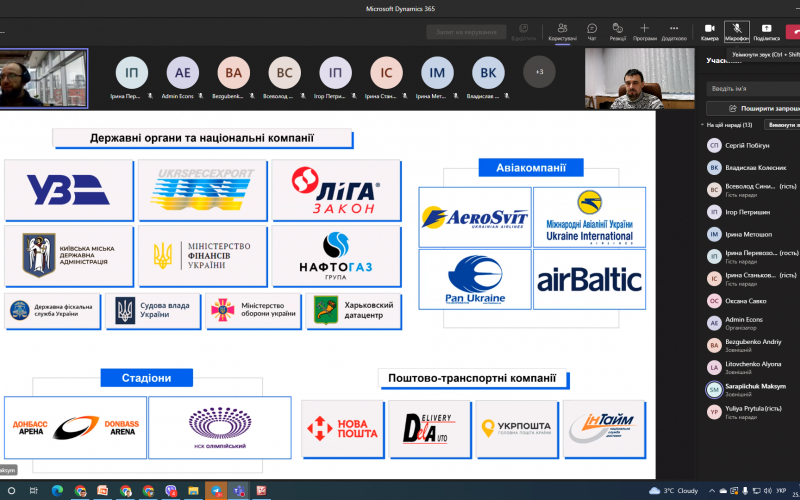Screen dimensions: 800x500
Task: Click the Donbass Arena logo card
Action: [76, 428]
